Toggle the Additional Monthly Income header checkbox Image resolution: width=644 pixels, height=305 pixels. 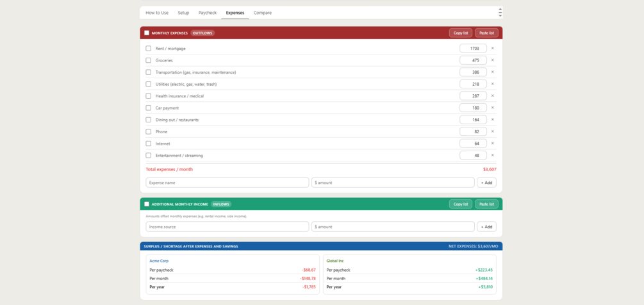[147, 204]
